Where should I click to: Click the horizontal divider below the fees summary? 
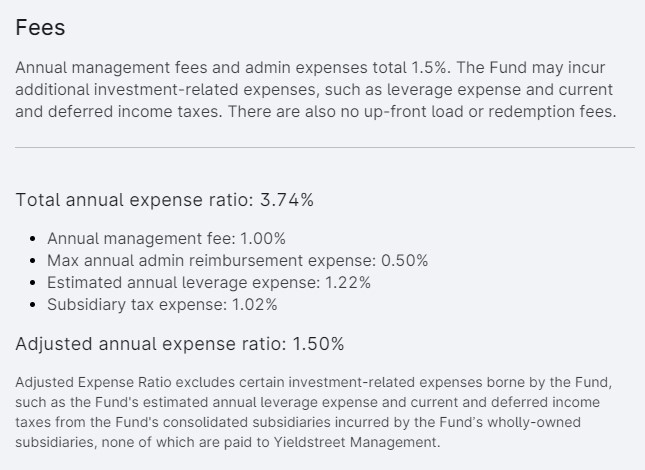[x=325, y=147]
